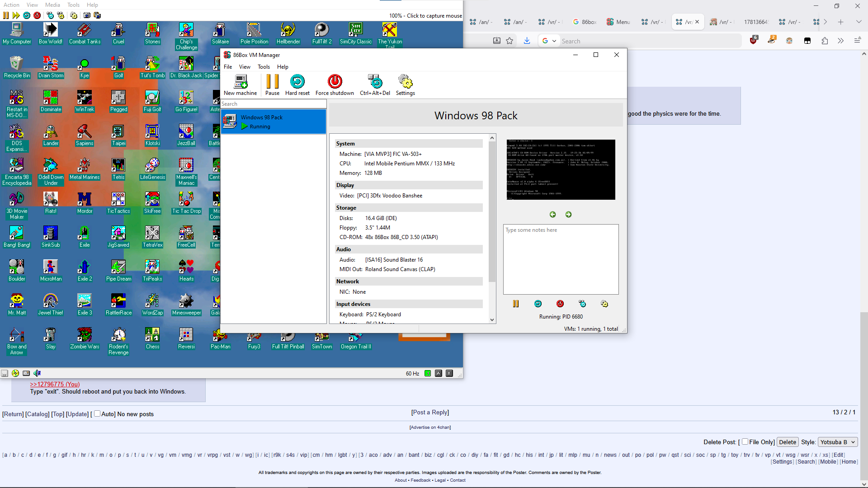Click the Type some notes here field

coord(561,259)
